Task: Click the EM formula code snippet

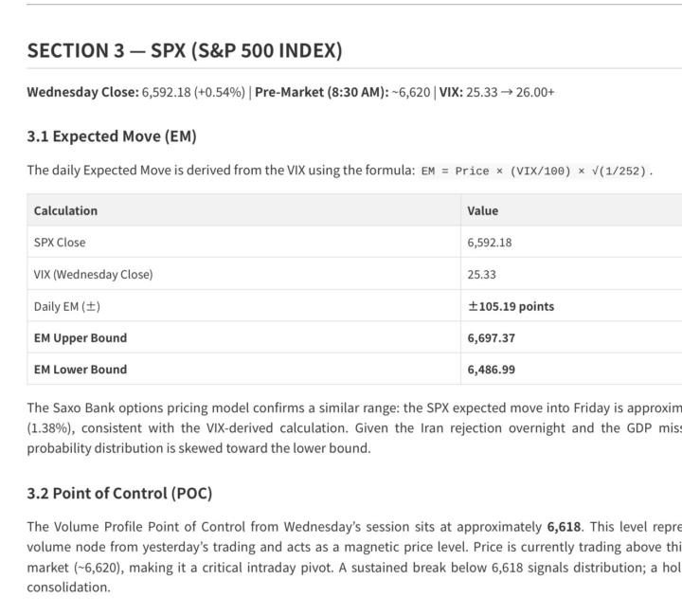Action: (x=533, y=171)
